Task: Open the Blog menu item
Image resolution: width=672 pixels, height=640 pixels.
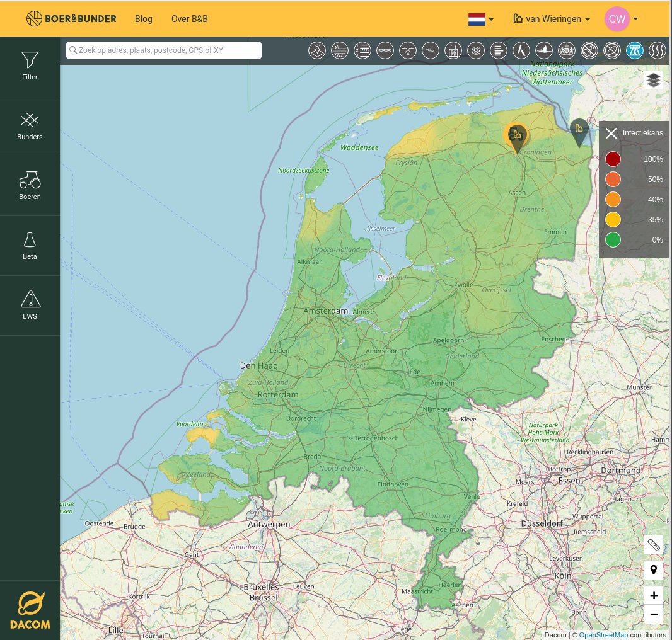Action: [143, 19]
